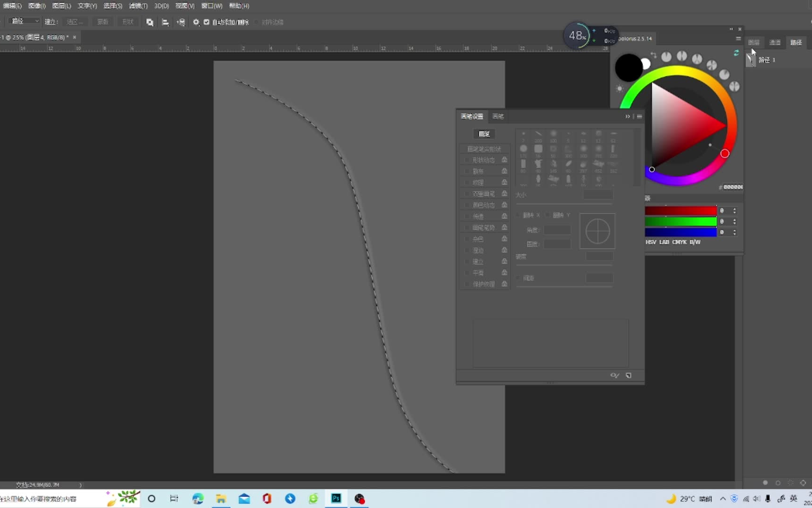Open File Explorer from the taskbar
Image resolution: width=812 pixels, height=508 pixels.
coord(221,499)
